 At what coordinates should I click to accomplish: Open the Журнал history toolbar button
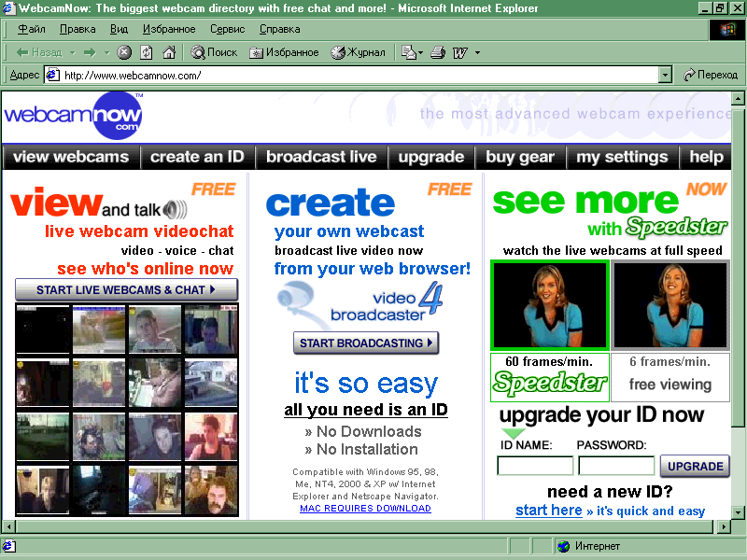click(x=358, y=52)
